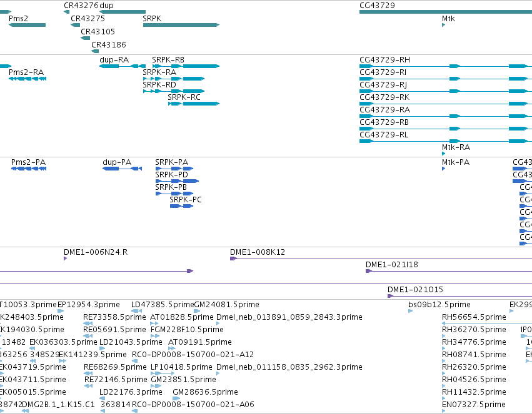The width and height of the screenshot is (532, 414).
Task: Click BAC clone DME1-021I18
Action: (x=449, y=271)
